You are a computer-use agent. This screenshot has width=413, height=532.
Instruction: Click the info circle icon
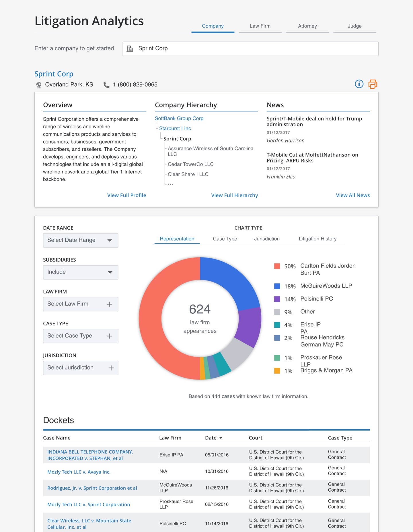point(359,84)
